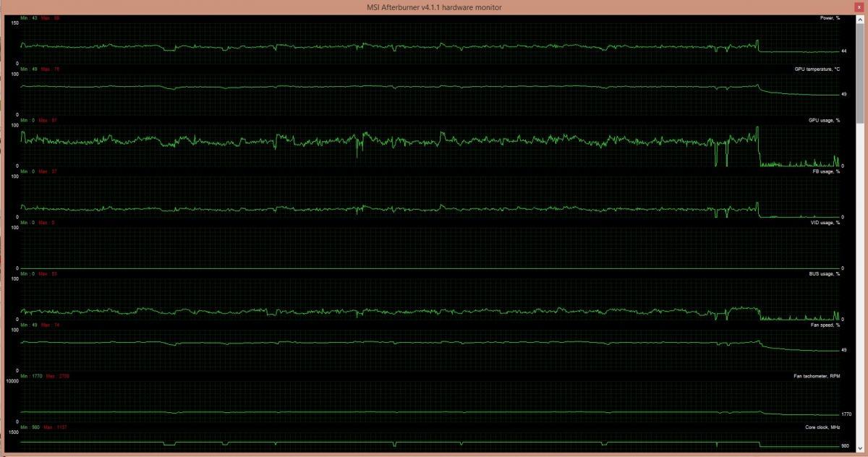Screen dimensions: 868x457
Task: Click the red Max reading for BUS usage
Action: pos(48,274)
